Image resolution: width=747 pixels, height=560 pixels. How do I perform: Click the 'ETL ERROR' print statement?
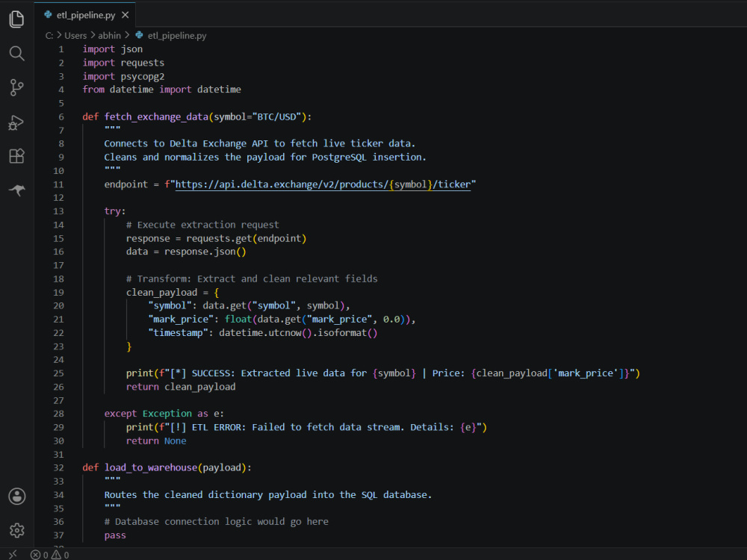(306, 427)
